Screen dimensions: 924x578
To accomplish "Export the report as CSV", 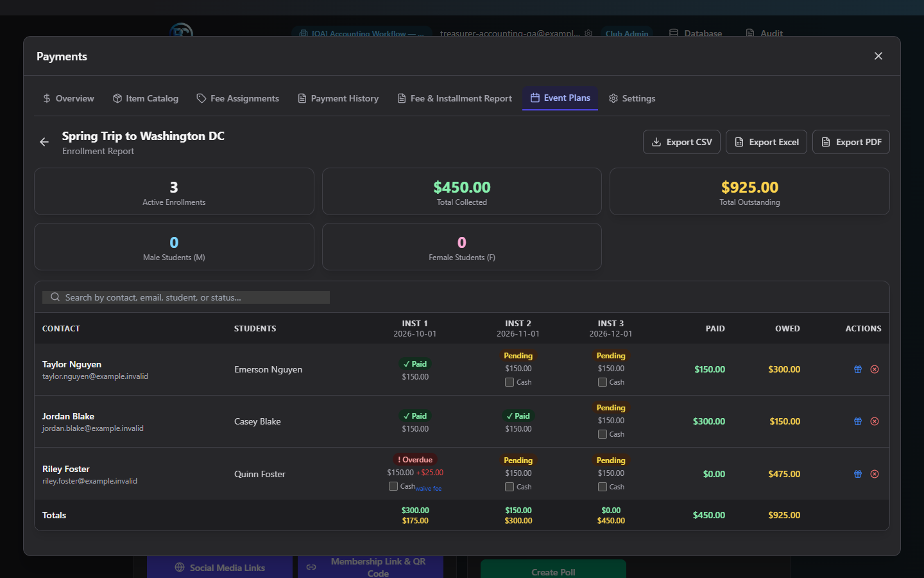I will (681, 142).
